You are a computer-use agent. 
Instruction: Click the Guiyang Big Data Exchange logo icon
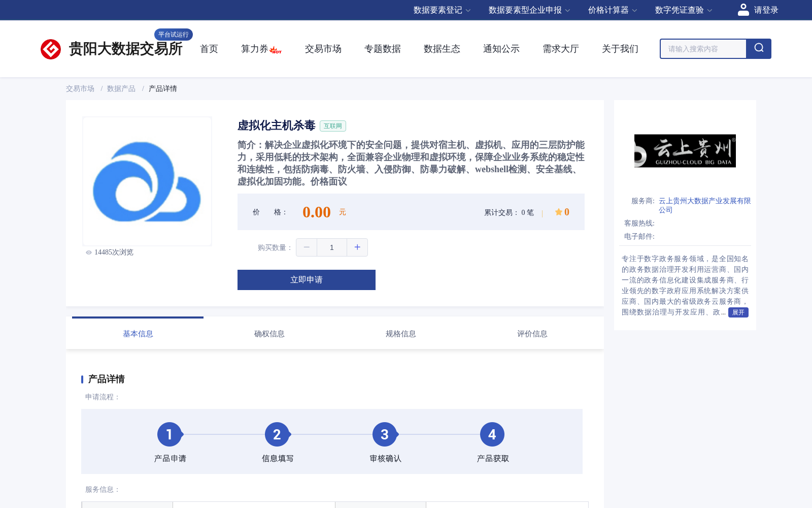[x=51, y=49]
